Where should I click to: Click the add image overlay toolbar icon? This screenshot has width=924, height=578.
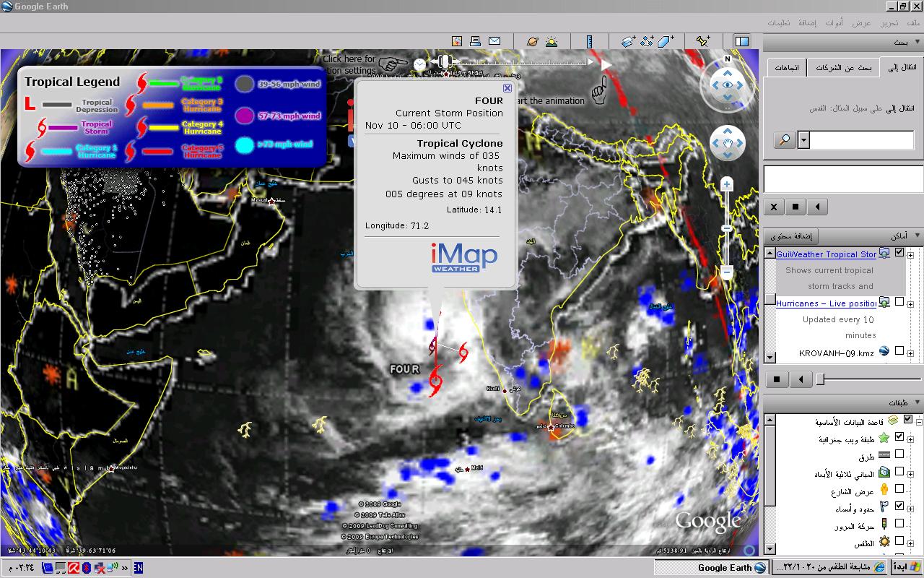point(628,42)
